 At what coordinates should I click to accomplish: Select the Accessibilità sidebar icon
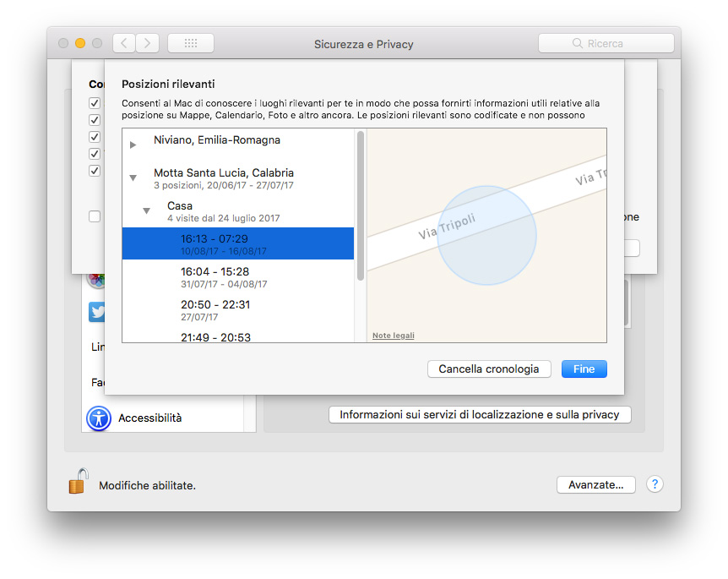99,418
